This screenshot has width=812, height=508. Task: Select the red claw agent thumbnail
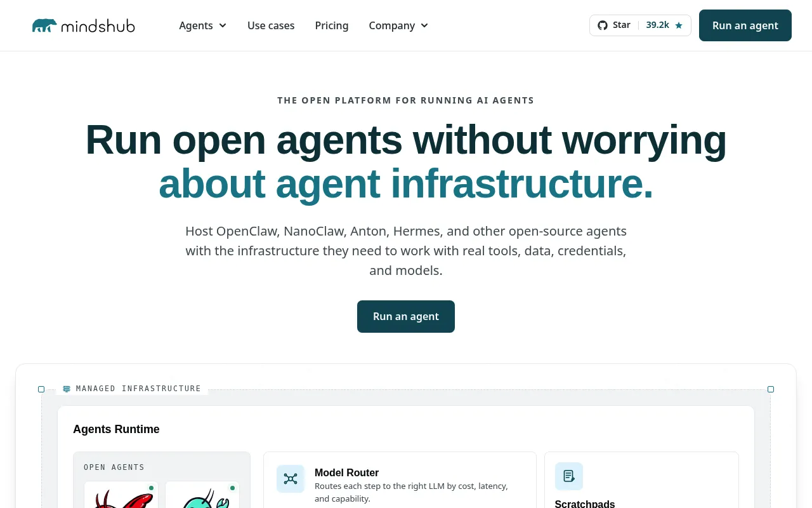tap(121, 495)
